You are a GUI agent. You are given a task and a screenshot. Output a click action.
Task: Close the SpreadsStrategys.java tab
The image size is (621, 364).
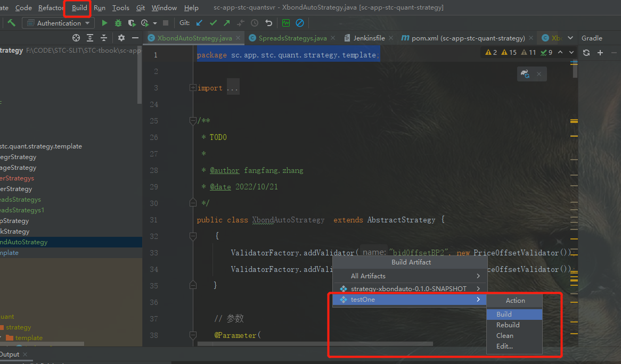pyautogui.click(x=333, y=38)
